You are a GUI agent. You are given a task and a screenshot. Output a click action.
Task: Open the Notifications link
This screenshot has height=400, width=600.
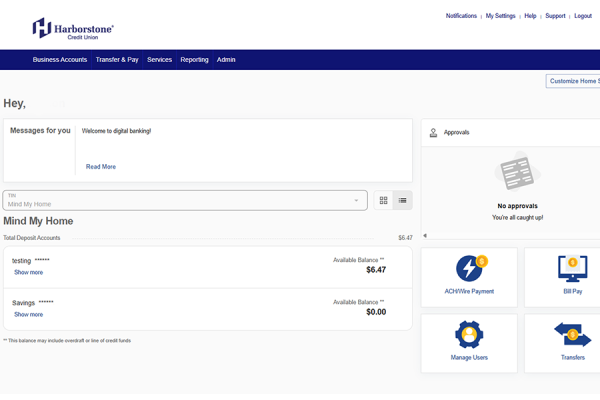pyautogui.click(x=461, y=16)
